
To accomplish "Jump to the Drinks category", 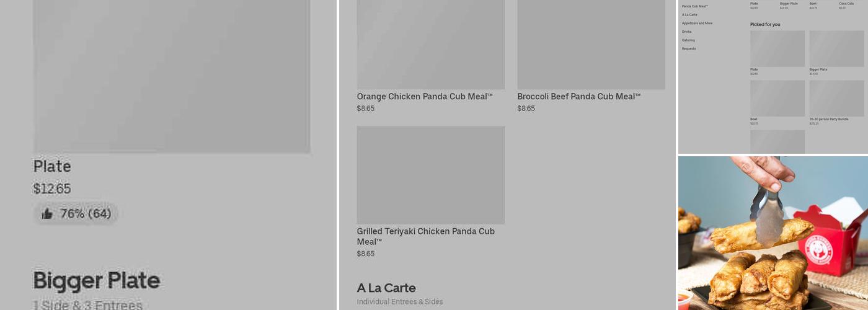I will pos(686,32).
